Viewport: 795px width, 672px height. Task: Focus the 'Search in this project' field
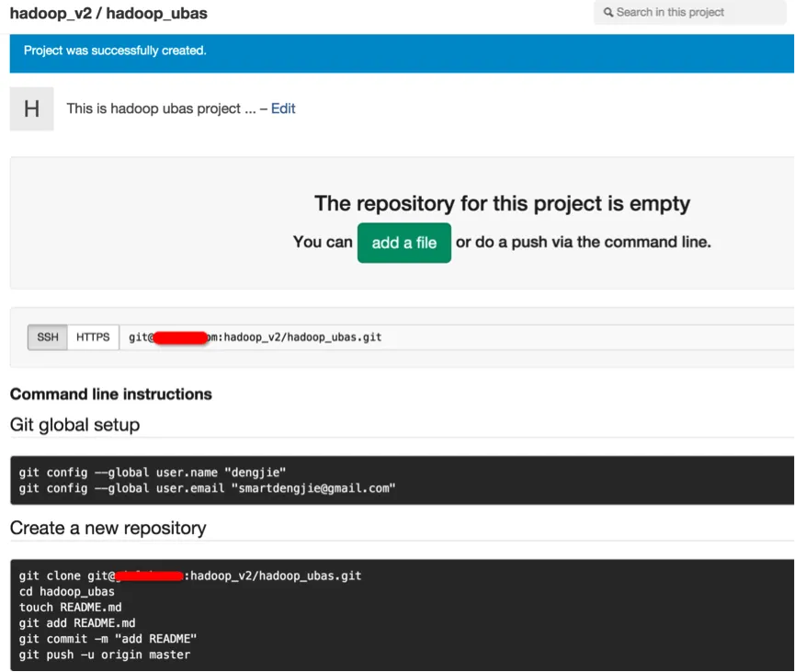pyautogui.click(x=689, y=13)
